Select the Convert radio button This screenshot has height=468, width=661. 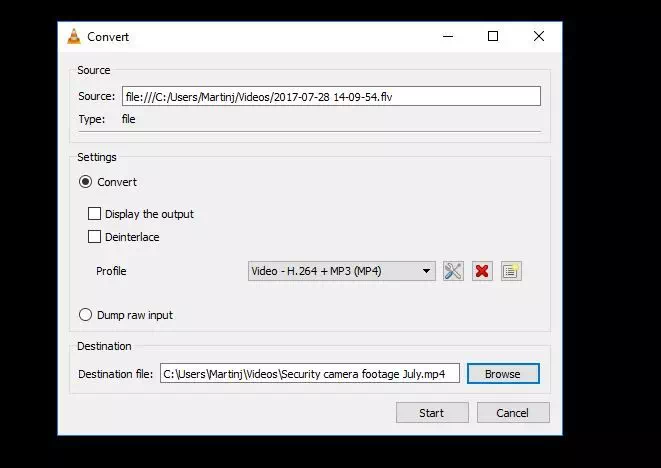click(85, 182)
